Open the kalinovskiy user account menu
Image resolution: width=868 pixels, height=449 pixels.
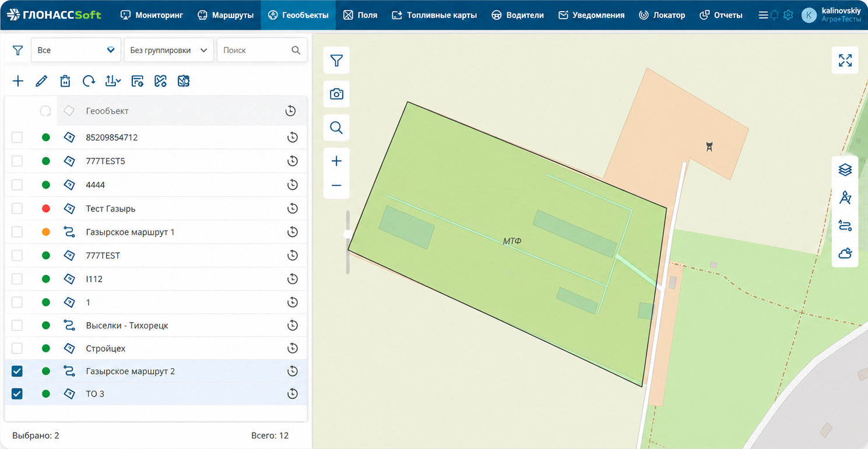(x=831, y=15)
